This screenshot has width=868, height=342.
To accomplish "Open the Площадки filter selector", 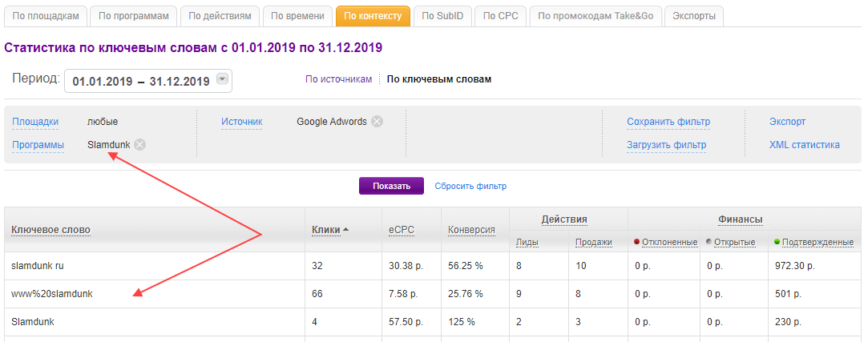I will [35, 122].
